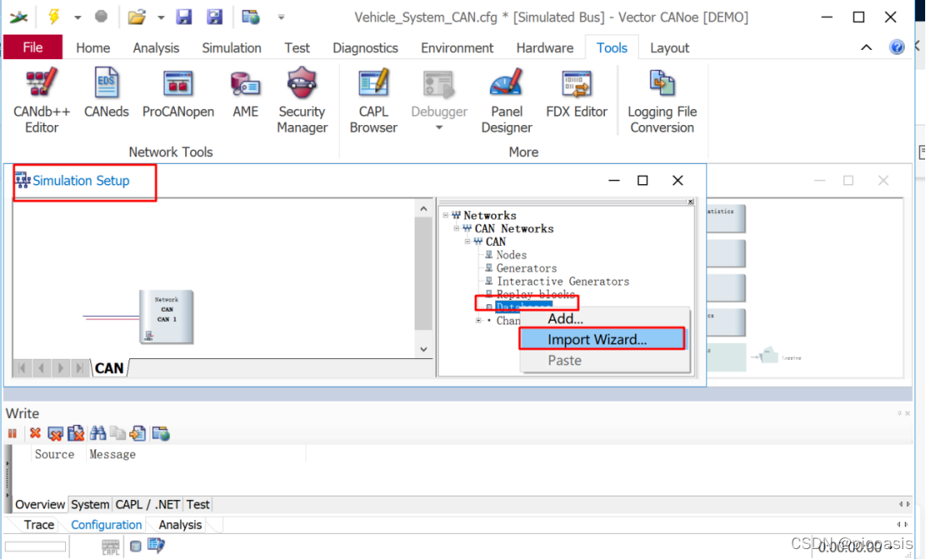Screen dimensions: 926x560
Task: Open the File menu
Action: click(x=32, y=47)
